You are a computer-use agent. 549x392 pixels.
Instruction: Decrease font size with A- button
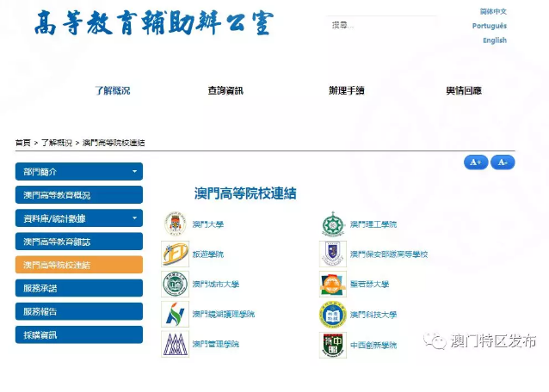(503, 162)
